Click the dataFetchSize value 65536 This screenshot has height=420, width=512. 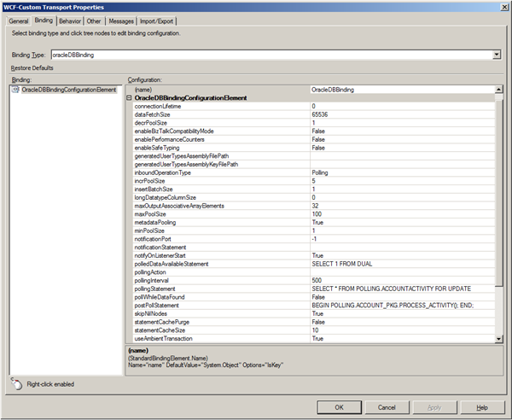[402, 114]
